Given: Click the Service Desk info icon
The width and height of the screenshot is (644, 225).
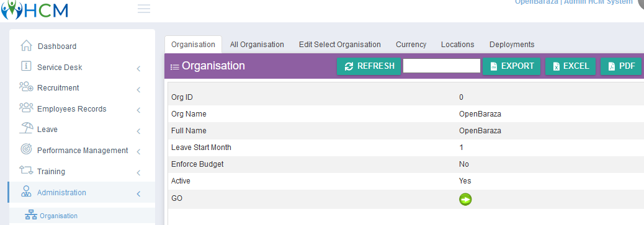Looking at the screenshot, I should pyautogui.click(x=26, y=66).
